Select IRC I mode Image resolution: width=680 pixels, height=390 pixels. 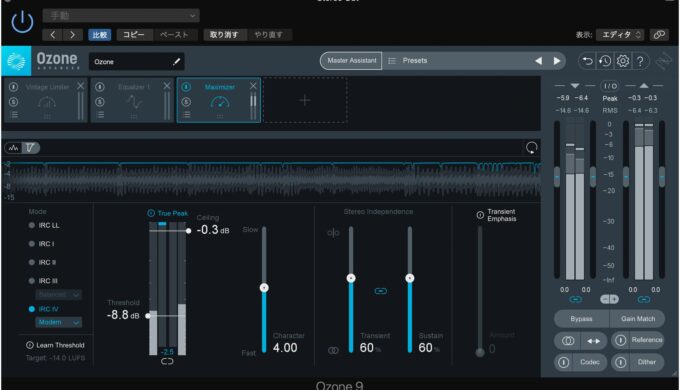click(x=42, y=244)
